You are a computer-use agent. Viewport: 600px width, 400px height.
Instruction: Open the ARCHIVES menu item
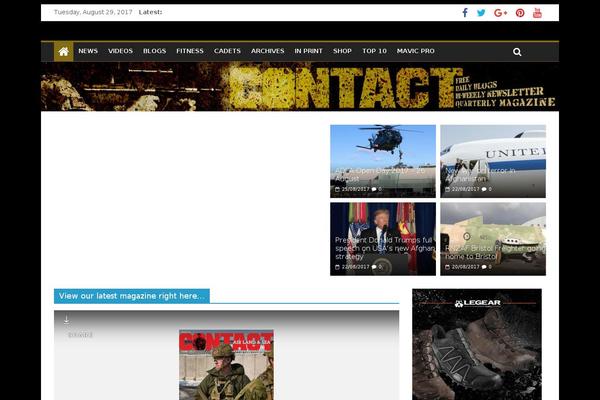tap(267, 51)
